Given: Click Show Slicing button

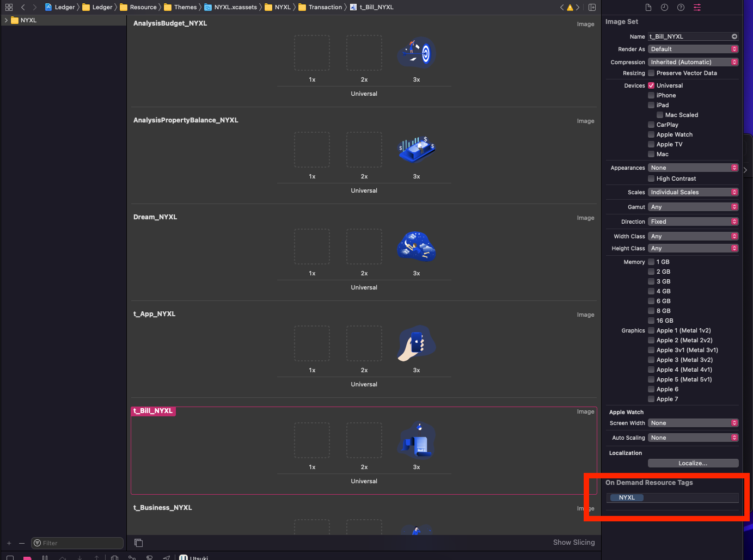Looking at the screenshot, I should (574, 542).
